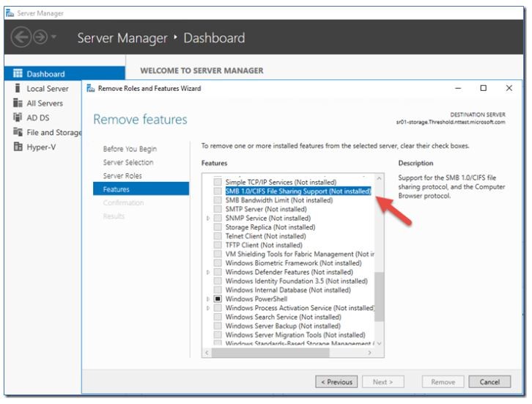Expand the Windows Defender Features node

click(x=209, y=272)
